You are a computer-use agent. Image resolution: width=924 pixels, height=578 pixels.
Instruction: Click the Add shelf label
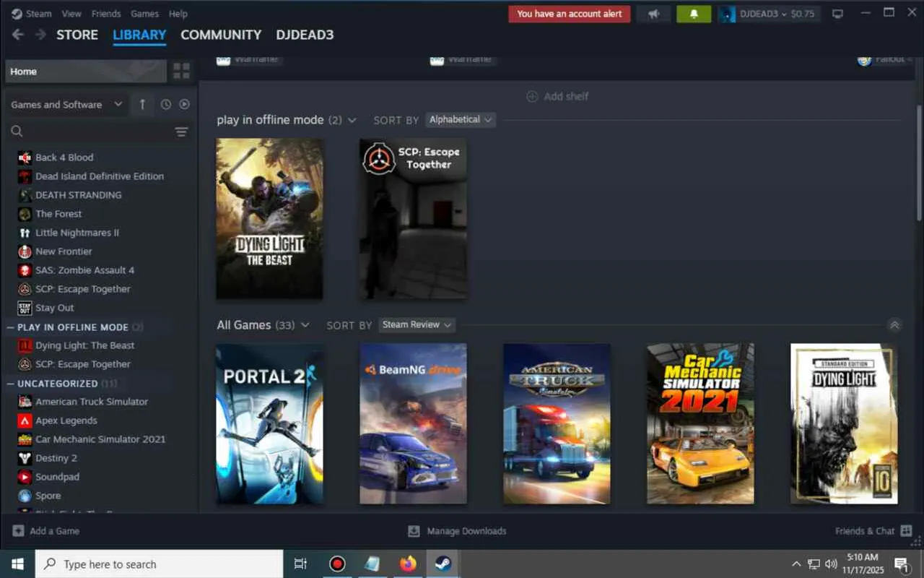coord(567,96)
